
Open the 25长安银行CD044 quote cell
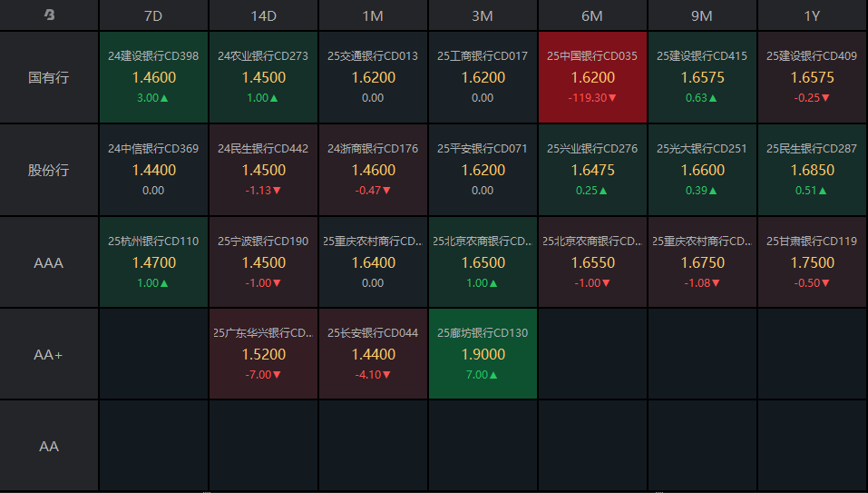[x=373, y=354]
